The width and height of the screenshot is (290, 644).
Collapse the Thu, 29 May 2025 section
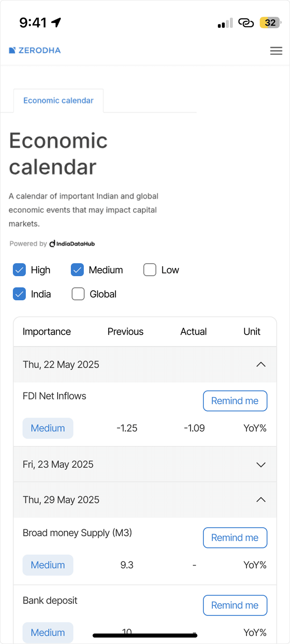261,500
